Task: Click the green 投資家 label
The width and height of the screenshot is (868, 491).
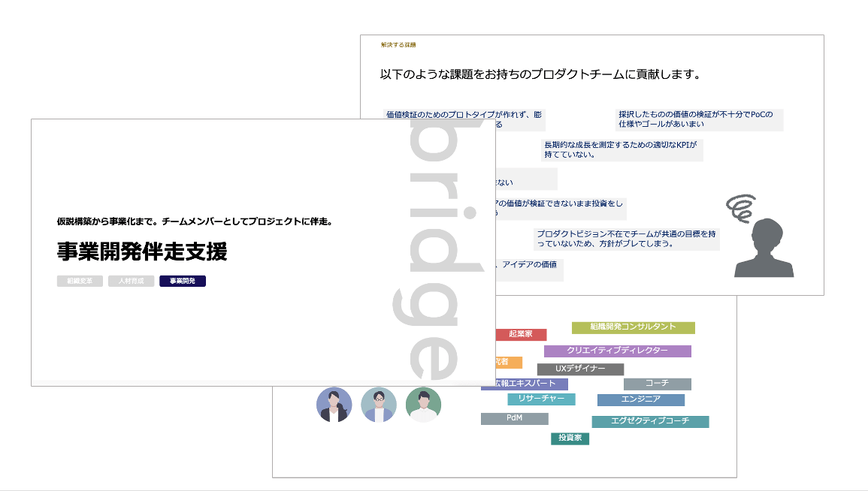Action: tap(570, 438)
